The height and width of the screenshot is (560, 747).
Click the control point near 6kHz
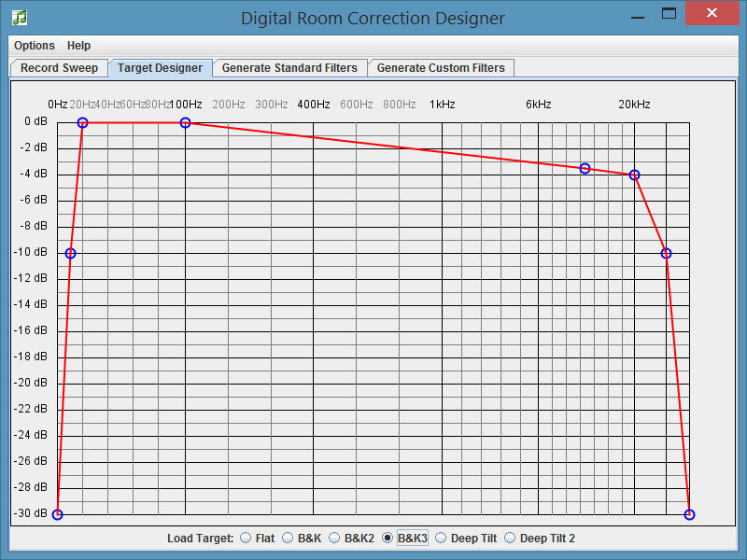point(585,168)
